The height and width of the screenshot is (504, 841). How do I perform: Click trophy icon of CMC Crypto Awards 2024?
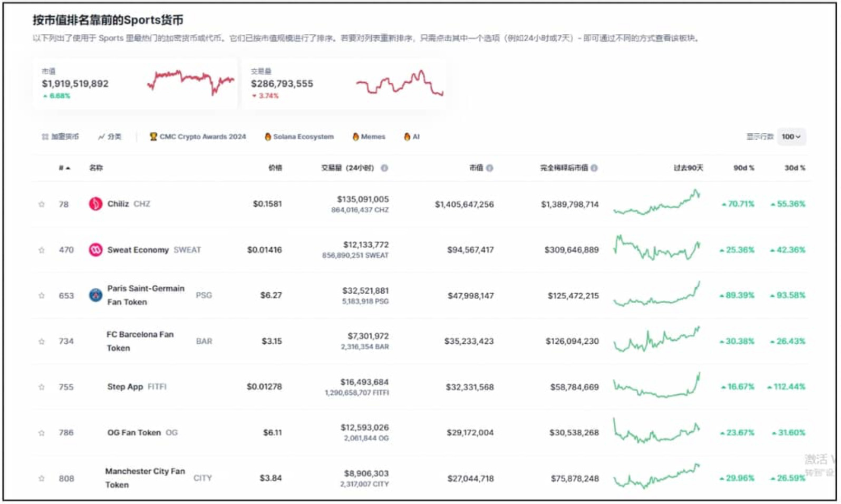153,137
